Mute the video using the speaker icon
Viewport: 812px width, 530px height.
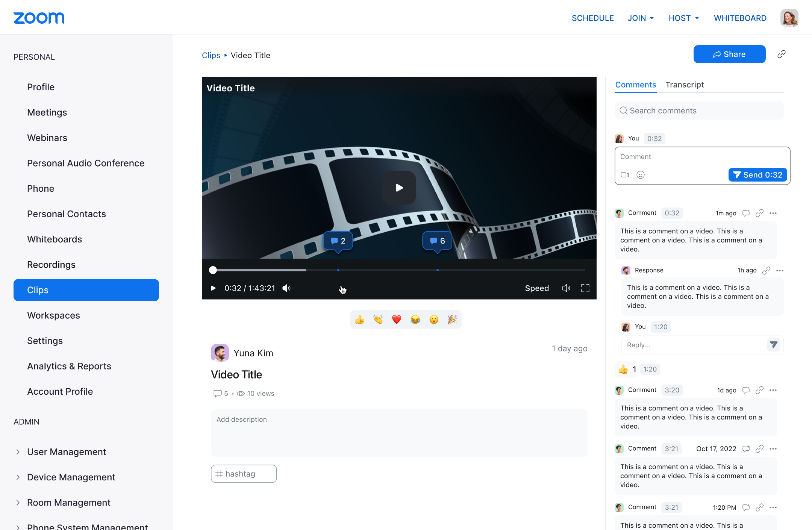(x=286, y=288)
